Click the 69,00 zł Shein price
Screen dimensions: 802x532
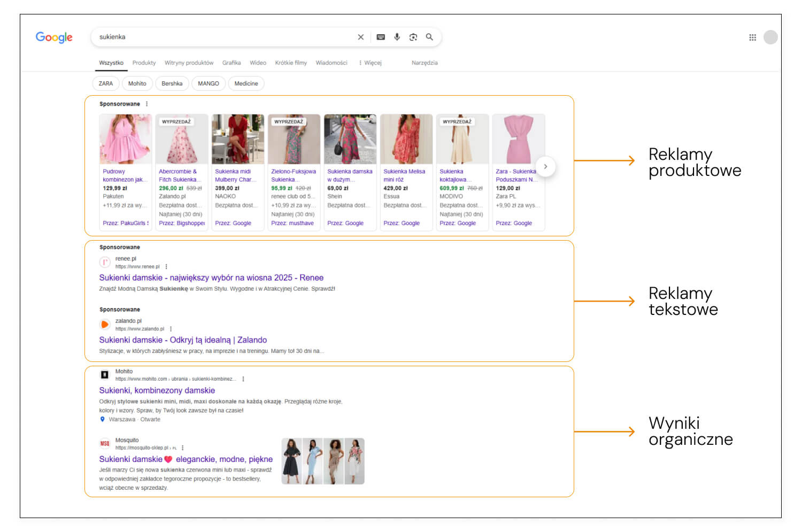pos(338,188)
